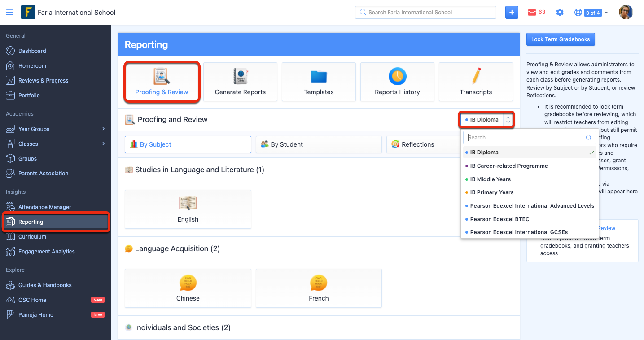This screenshot has height=340, width=644.
Task: Open the hamburger navigation menu
Action: (9, 13)
